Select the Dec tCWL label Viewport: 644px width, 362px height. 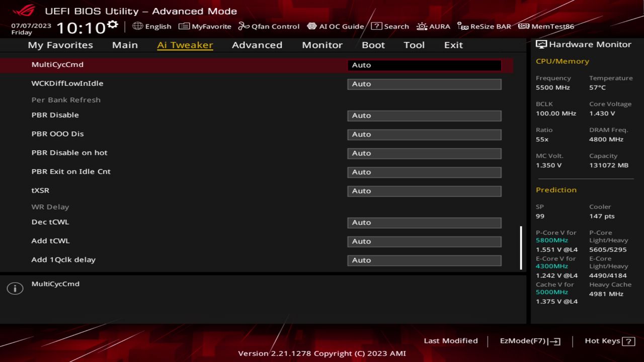(50, 222)
